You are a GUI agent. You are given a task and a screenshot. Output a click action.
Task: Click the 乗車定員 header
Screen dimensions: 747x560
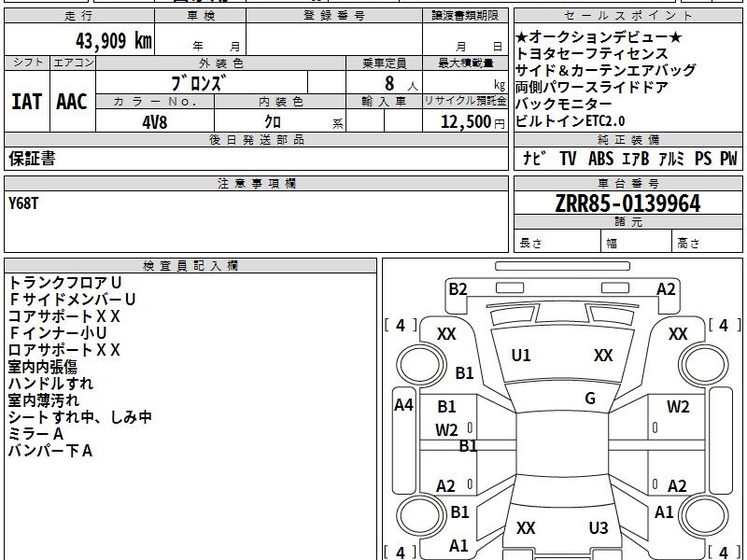click(384, 63)
